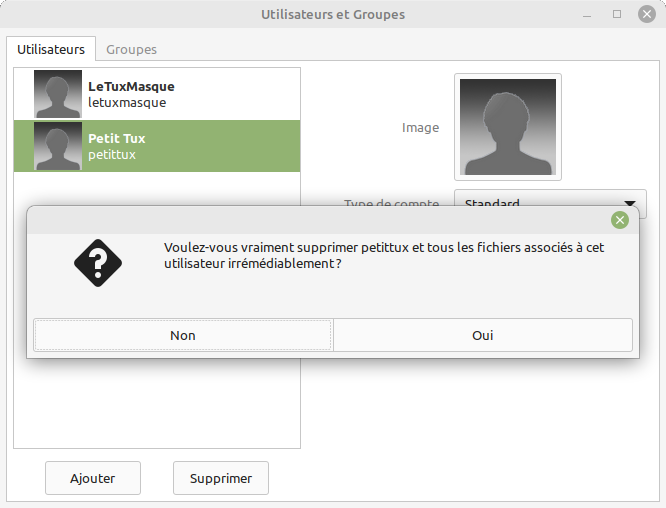Viewport: 666px width, 508px height.
Task: Maximize the Utilisateurs et Groupes window
Action: point(617,14)
